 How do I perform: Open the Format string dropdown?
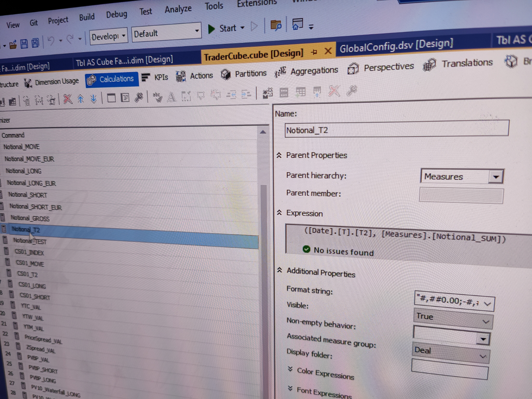pyautogui.click(x=487, y=304)
